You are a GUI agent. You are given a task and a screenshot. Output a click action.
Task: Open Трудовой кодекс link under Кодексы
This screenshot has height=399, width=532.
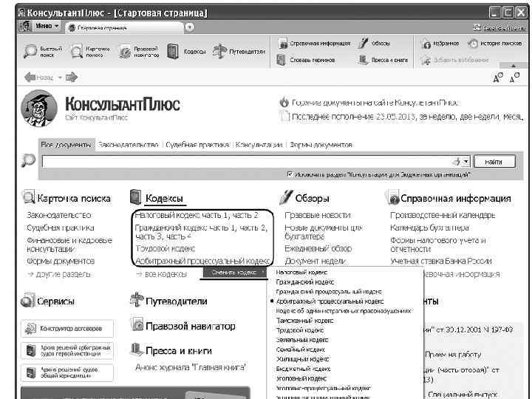pos(166,249)
